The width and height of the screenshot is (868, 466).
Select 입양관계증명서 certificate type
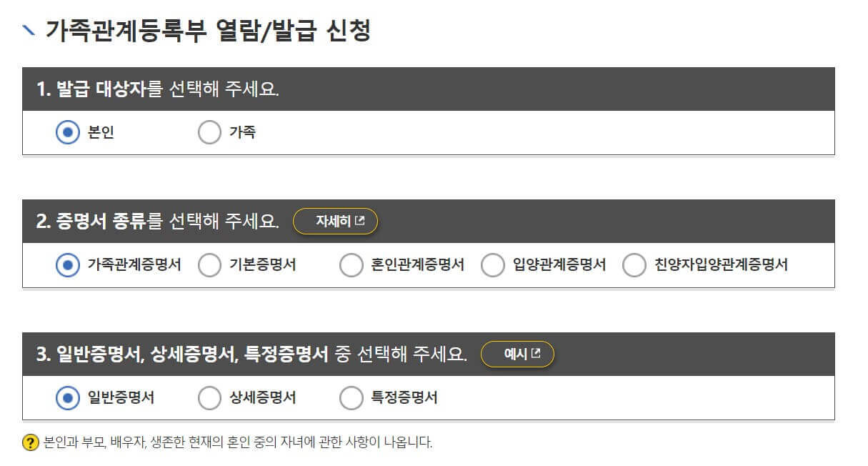(x=493, y=265)
